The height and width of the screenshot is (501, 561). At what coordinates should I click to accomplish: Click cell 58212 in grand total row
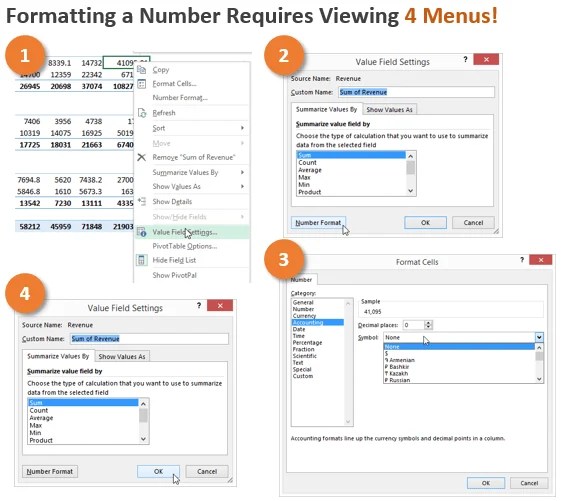[30, 227]
